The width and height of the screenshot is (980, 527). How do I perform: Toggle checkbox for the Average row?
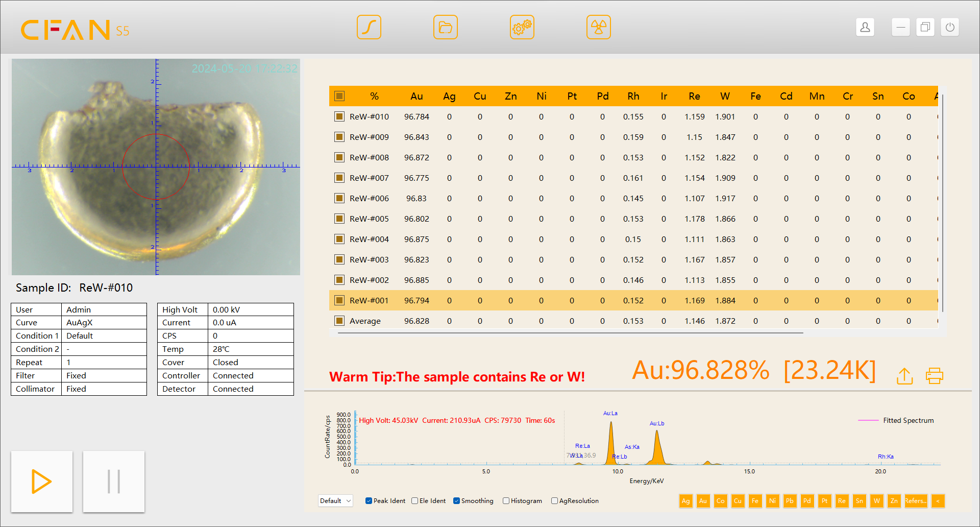[x=339, y=321]
